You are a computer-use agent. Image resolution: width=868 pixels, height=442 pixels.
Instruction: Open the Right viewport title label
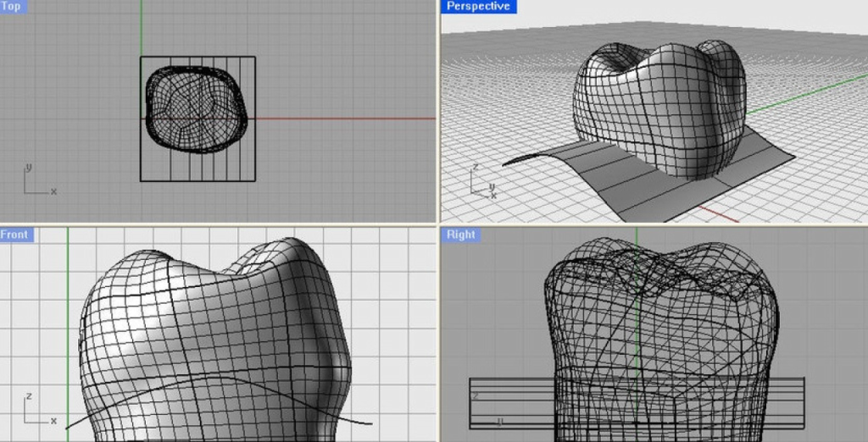tap(460, 235)
